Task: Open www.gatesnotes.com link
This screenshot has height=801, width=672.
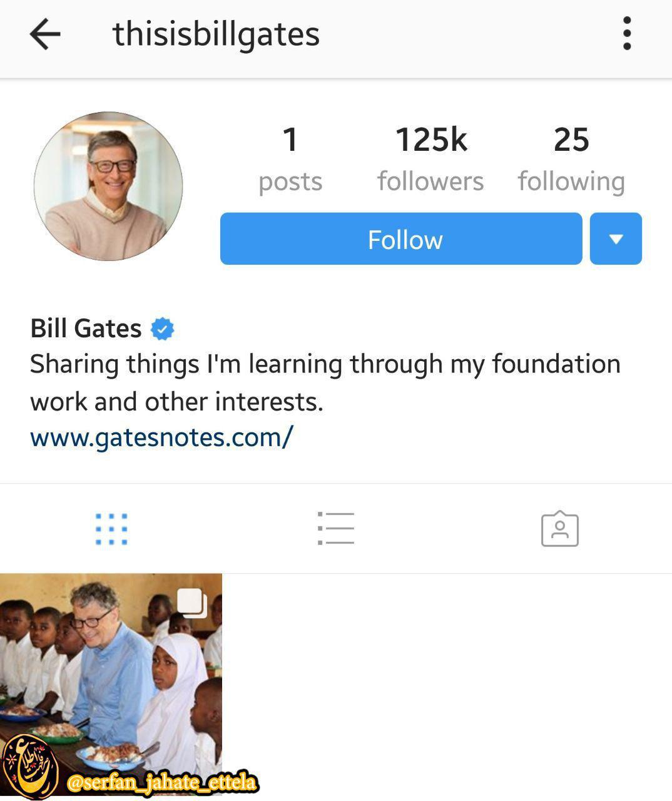Action: click(x=161, y=437)
